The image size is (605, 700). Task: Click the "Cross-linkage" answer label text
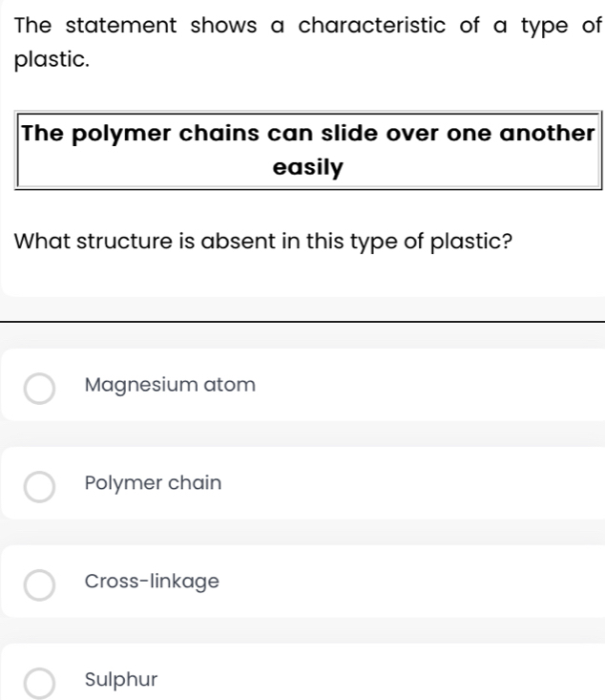click(x=152, y=581)
